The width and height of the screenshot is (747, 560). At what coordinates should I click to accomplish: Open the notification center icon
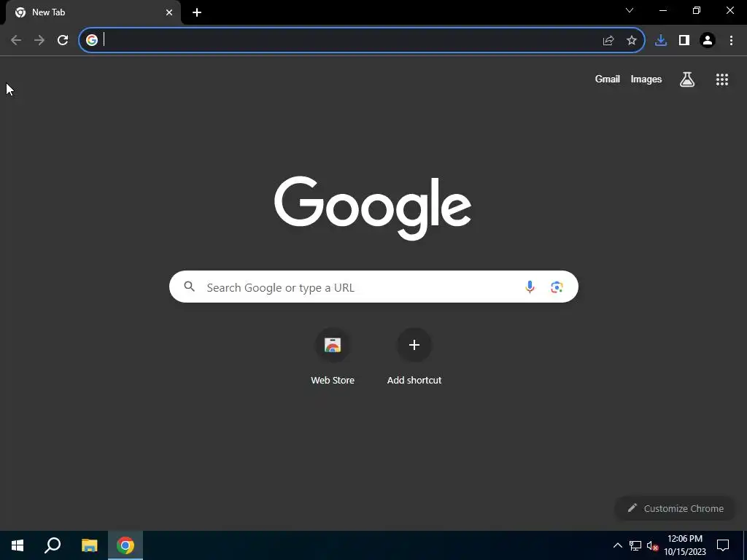coord(723,545)
